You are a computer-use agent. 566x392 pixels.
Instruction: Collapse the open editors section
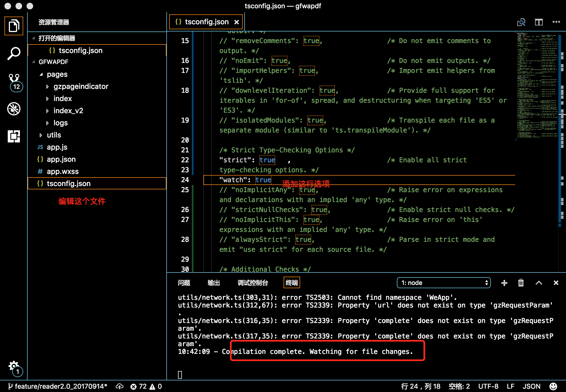tap(33, 38)
